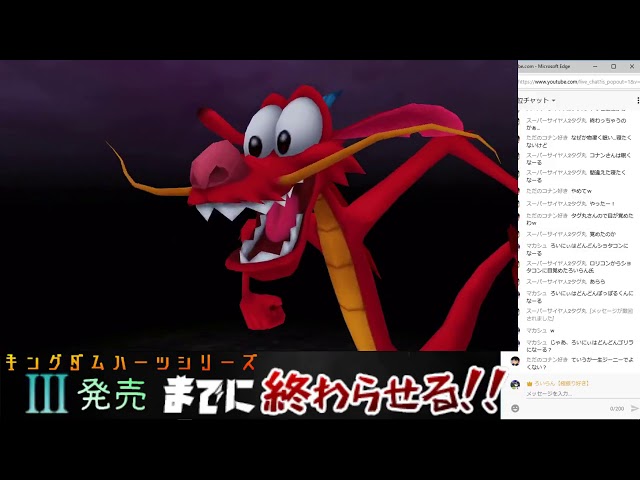
Task: Click the ただのコテン好き avatar beside ていうか一生ジーニー message
Action: pos(516,361)
